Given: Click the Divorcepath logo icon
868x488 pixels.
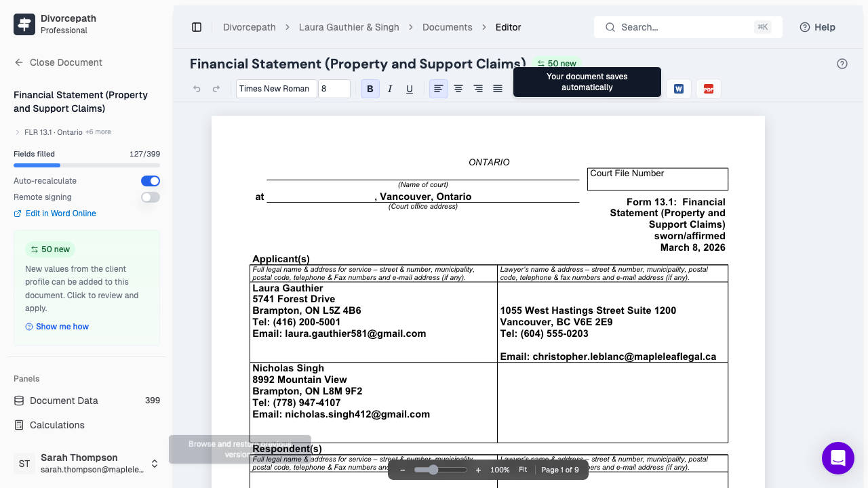Looking at the screenshot, I should [x=24, y=24].
